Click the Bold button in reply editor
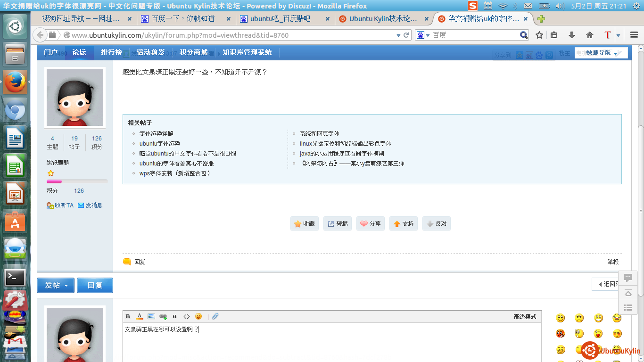This screenshot has height=362, width=644. coord(128,316)
